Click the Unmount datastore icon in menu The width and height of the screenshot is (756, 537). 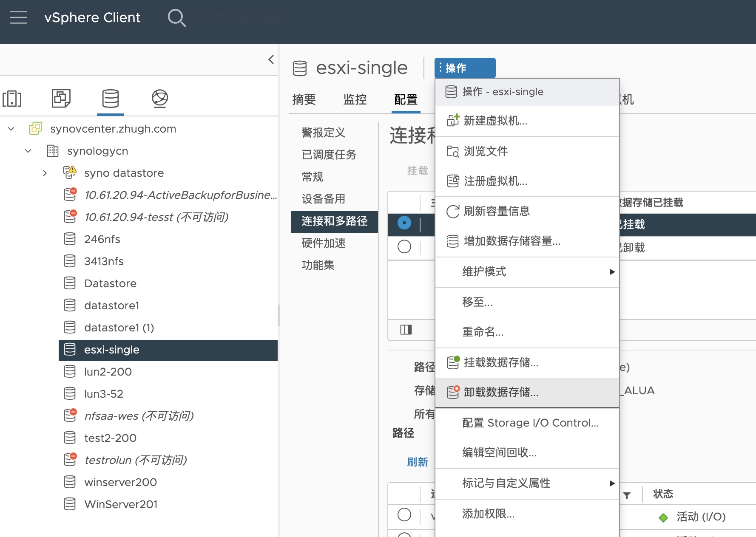click(453, 392)
